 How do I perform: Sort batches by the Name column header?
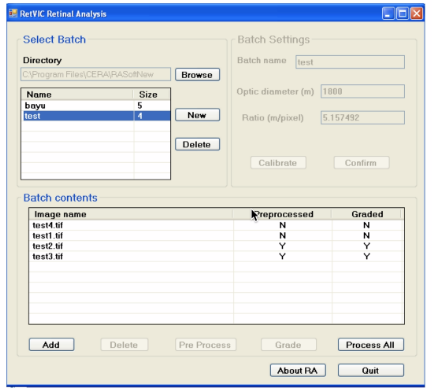tap(77, 94)
